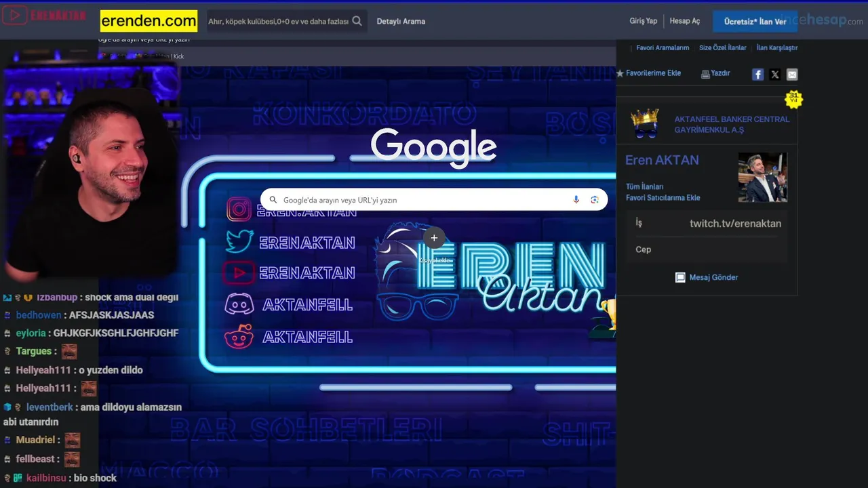
Task: Click the Eren AKTAN seller photo
Action: pyautogui.click(x=763, y=177)
